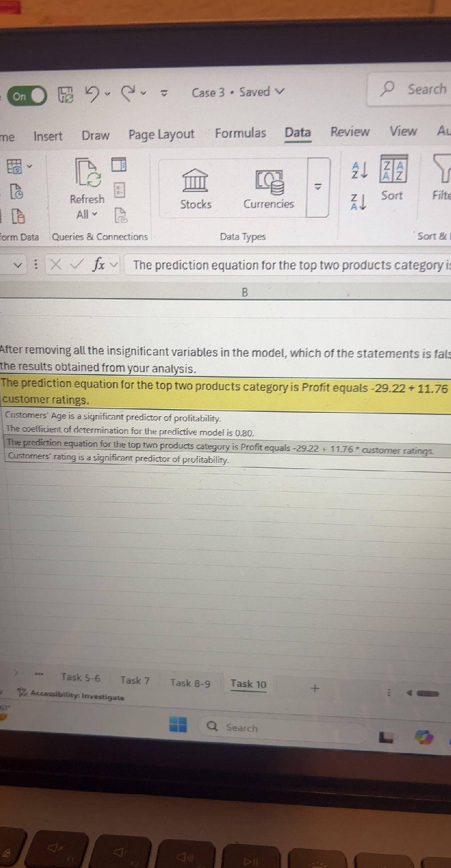Image resolution: width=451 pixels, height=868 pixels.
Task: Open Queries & Connections pane icon
Action: (x=119, y=165)
